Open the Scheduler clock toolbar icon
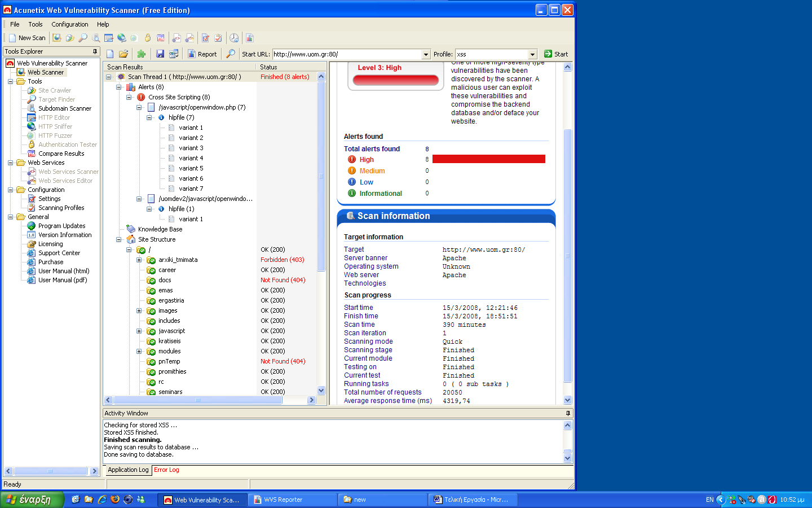Image resolution: width=812 pixels, height=508 pixels. tap(234, 38)
